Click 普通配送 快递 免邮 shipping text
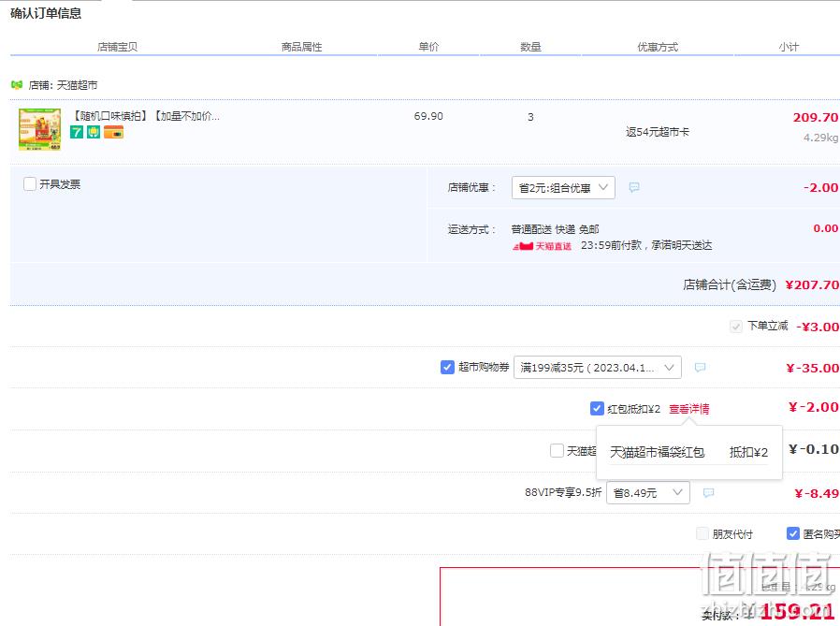 click(x=555, y=229)
